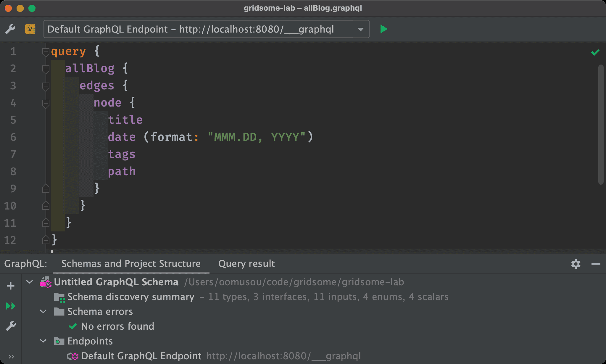
Task: Click the "MMM.DD, YYYY" string literal
Action: [x=257, y=137]
